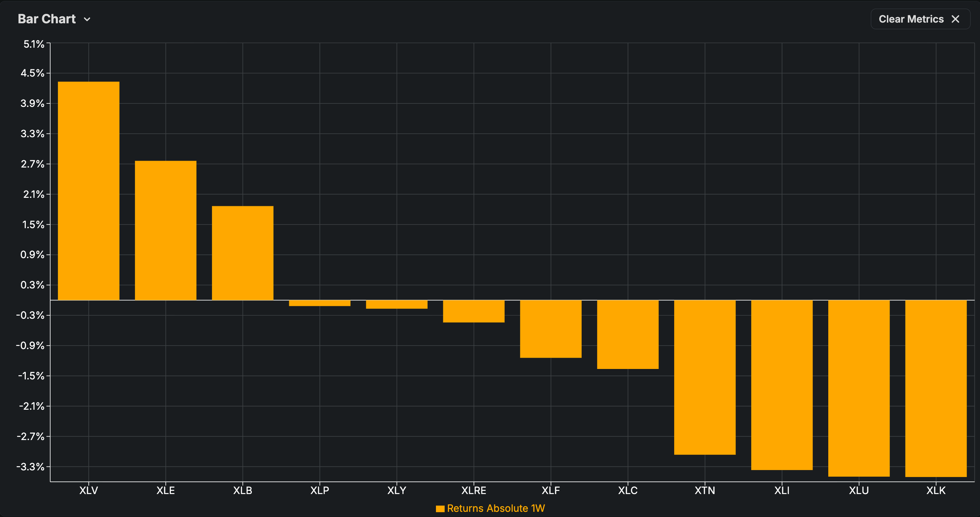Click the small XLY negative bar
Screen dimensions: 980x517
(x=397, y=304)
